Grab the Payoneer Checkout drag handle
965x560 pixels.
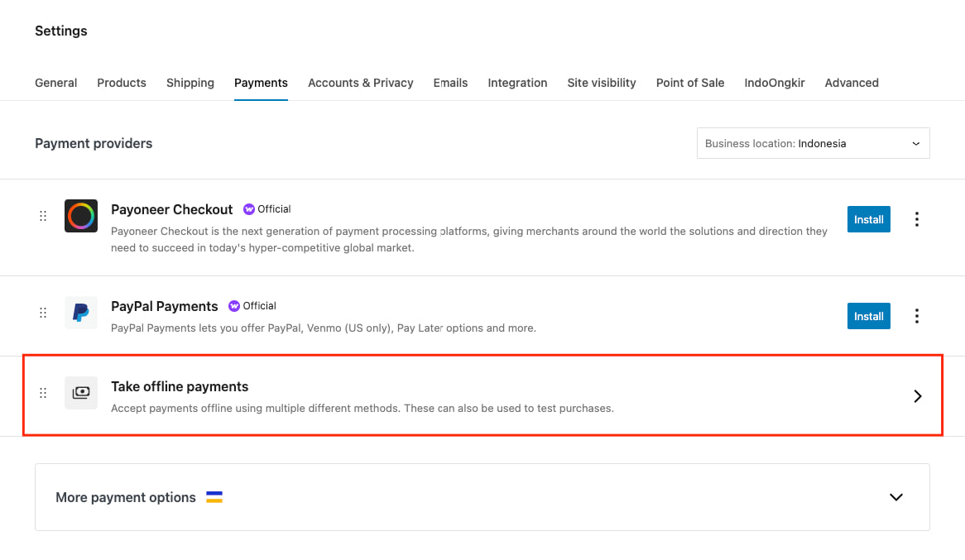(43, 216)
